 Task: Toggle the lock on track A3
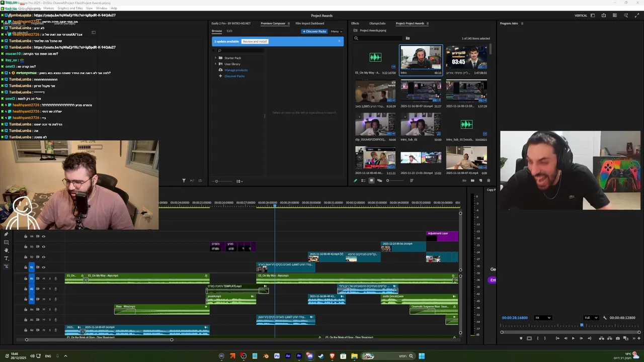(26, 299)
